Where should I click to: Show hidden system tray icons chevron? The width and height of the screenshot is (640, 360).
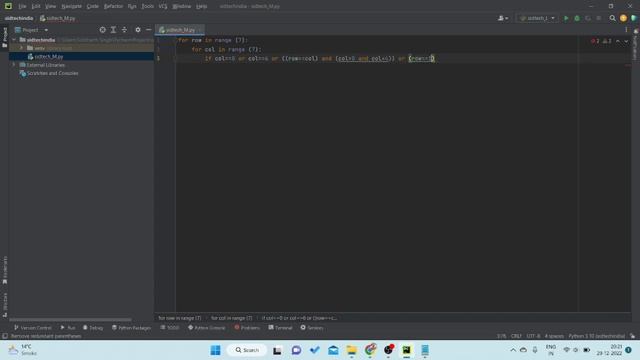pos(513,350)
